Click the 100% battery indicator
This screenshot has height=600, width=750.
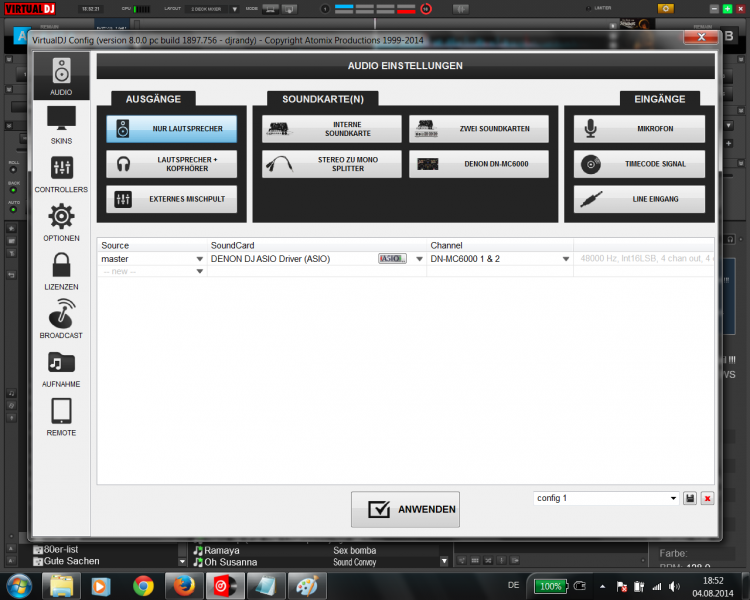pos(551,587)
